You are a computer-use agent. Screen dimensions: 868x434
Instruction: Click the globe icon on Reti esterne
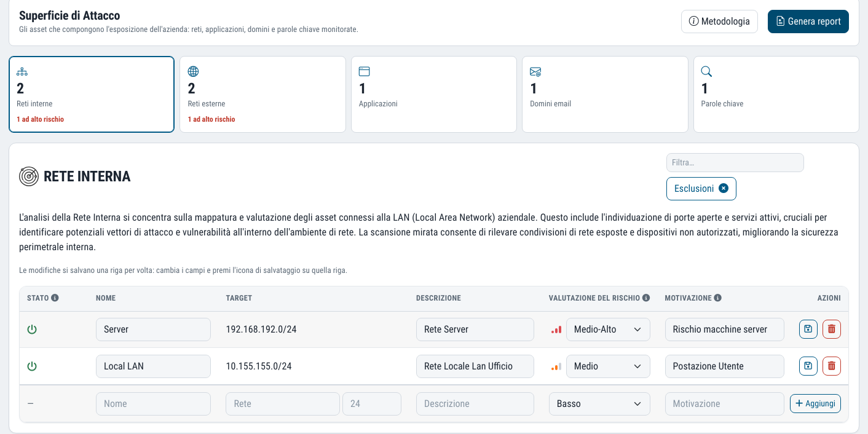pyautogui.click(x=194, y=72)
